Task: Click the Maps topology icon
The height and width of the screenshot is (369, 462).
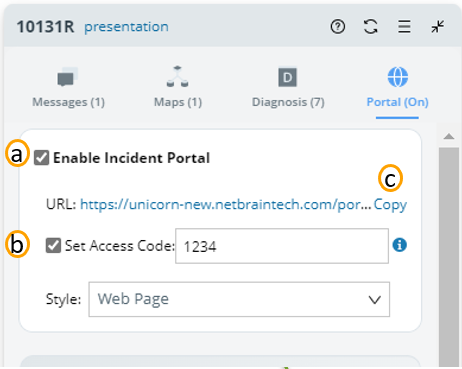Action: (177, 77)
